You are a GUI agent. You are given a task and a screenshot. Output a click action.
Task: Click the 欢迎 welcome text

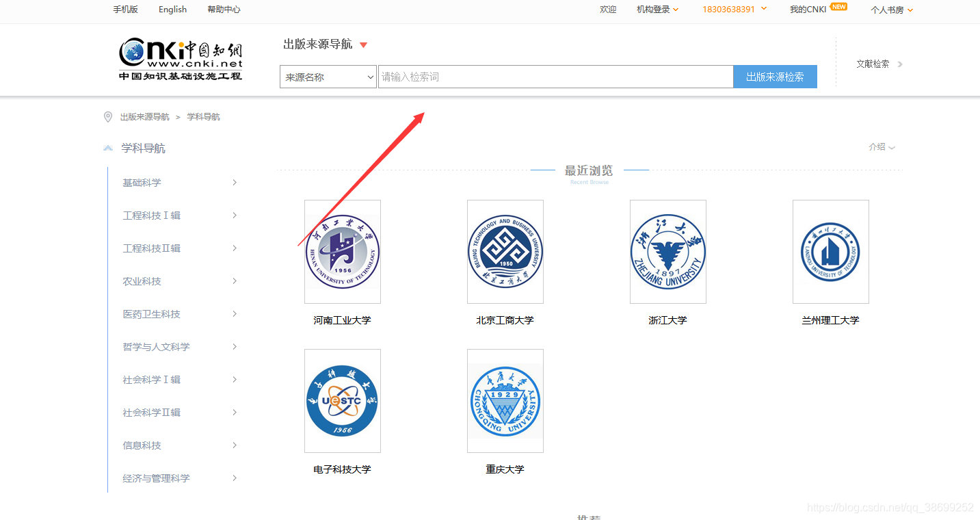608,10
